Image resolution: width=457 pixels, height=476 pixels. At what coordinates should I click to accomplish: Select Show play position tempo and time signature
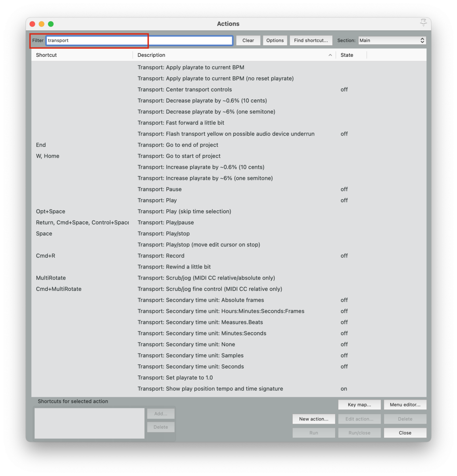pyautogui.click(x=210, y=390)
